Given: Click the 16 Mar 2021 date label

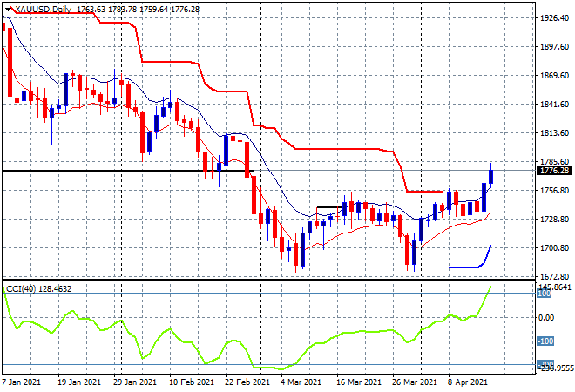Looking at the screenshot, I should (x=359, y=382).
